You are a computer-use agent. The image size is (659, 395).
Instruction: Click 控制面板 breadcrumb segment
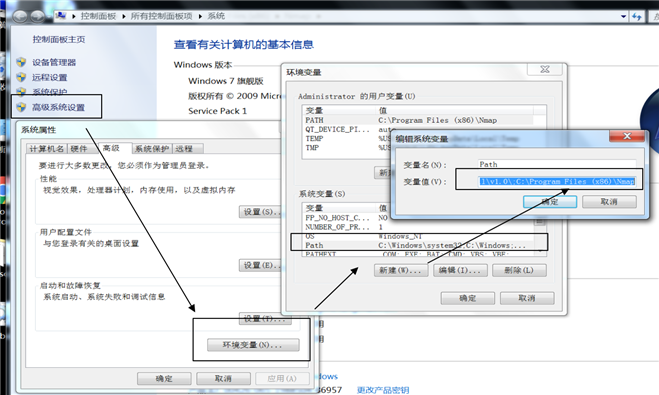98,16
